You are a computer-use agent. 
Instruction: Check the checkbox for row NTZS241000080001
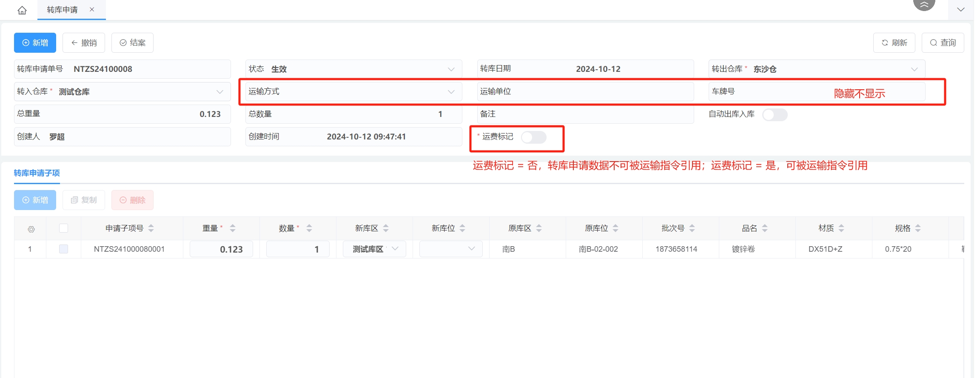63,249
